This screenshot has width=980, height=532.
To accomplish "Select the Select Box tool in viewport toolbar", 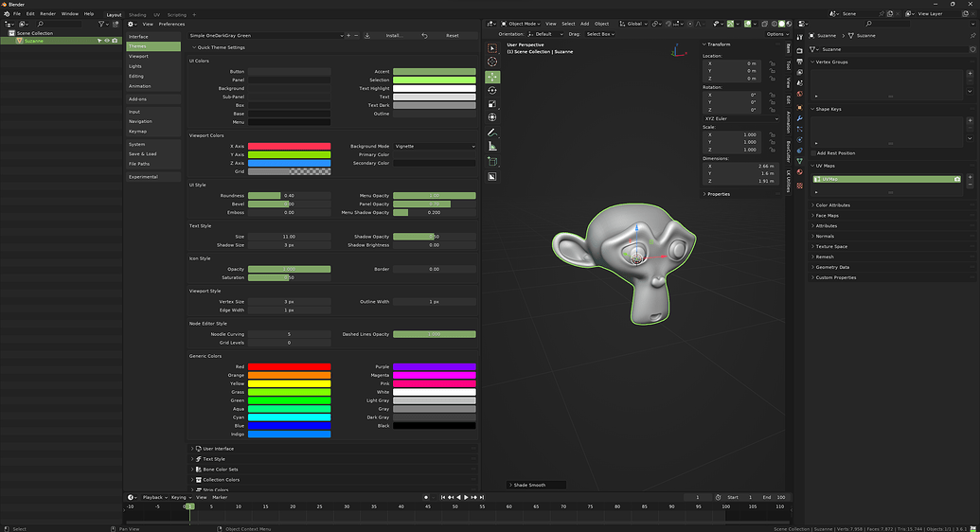I will [492, 48].
